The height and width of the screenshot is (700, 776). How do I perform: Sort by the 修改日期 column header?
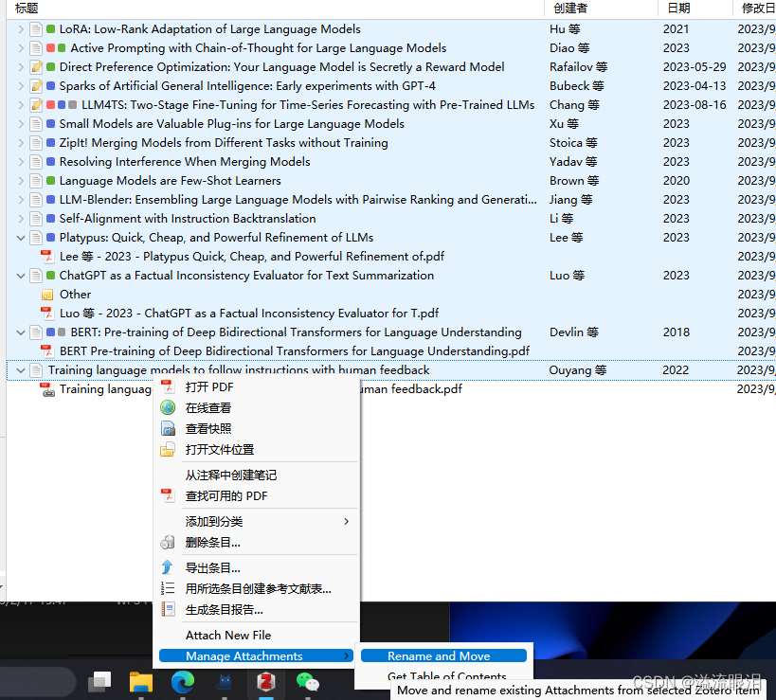click(x=755, y=9)
